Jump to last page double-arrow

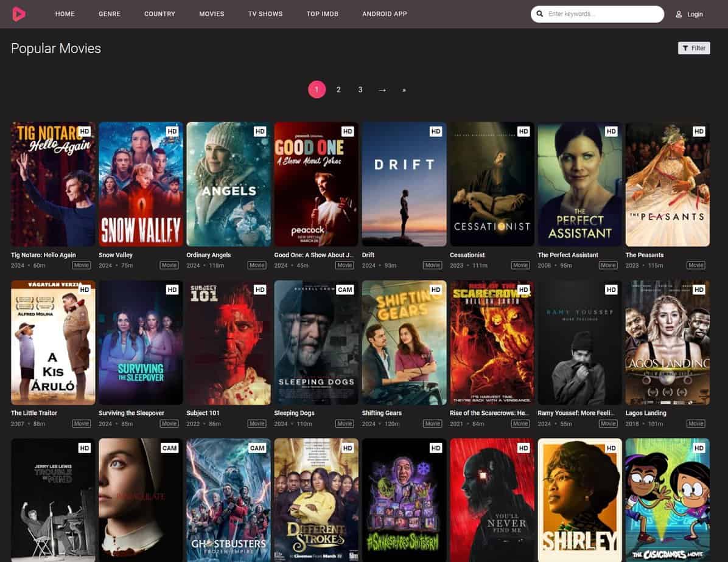click(x=404, y=90)
